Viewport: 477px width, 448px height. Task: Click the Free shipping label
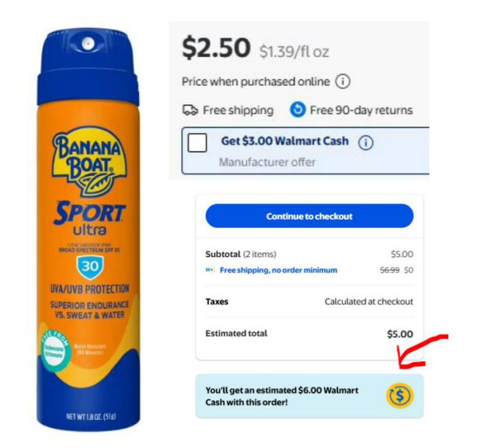coord(238,110)
